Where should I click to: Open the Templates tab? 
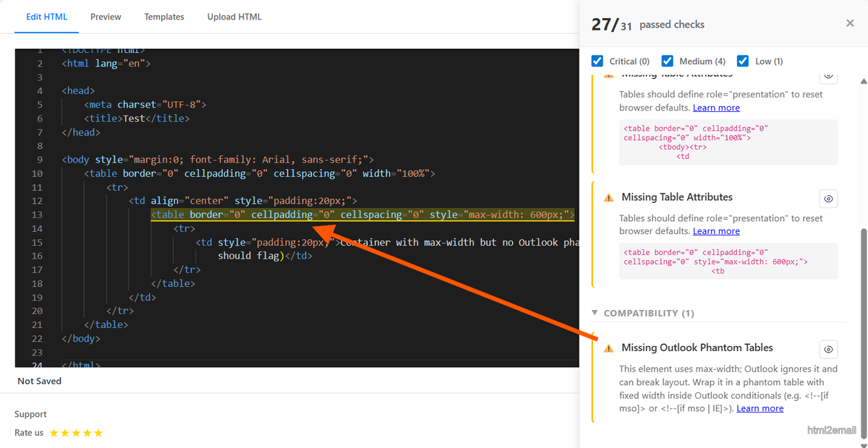point(164,16)
